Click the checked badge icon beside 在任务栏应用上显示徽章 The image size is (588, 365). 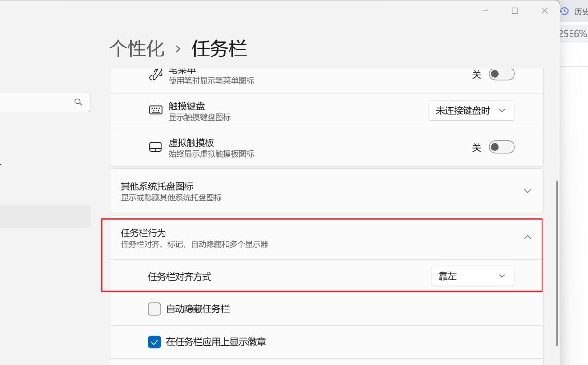(x=155, y=341)
